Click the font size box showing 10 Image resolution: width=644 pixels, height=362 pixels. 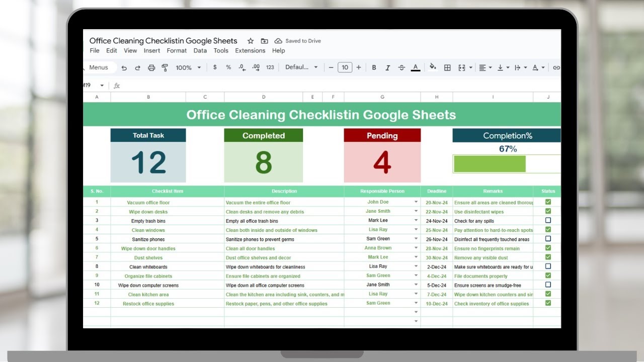pyautogui.click(x=345, y=67)
